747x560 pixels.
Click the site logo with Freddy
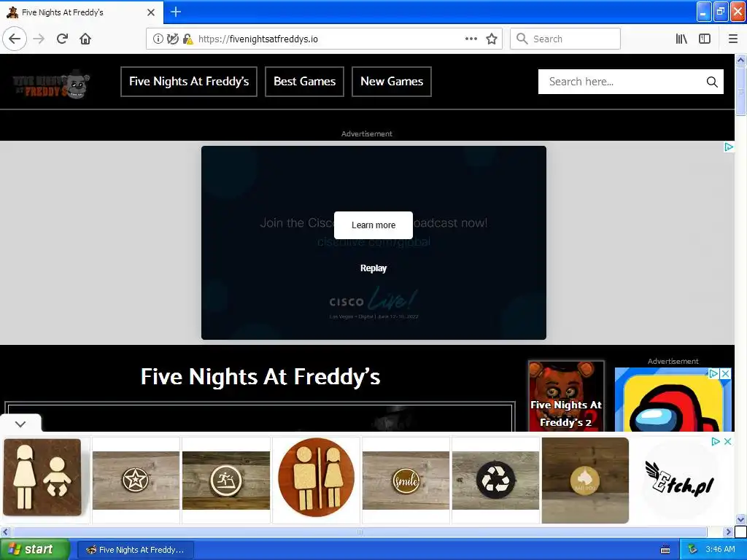pyautogui.click(x=51, y=85)
